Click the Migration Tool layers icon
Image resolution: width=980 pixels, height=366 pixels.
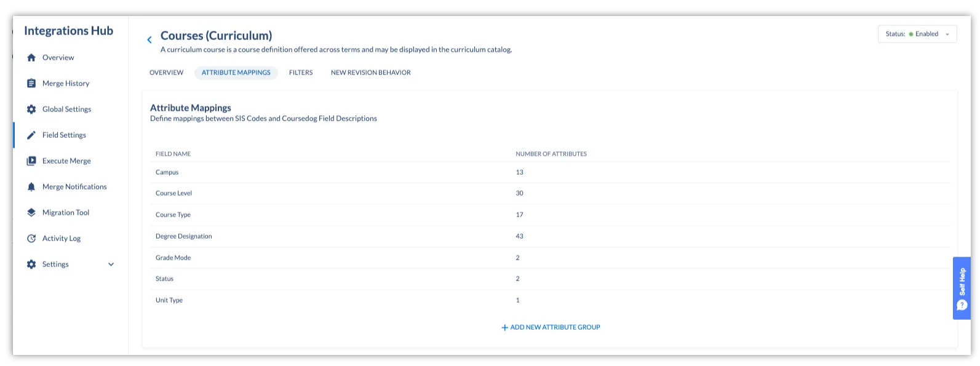[x=31, y=212]
